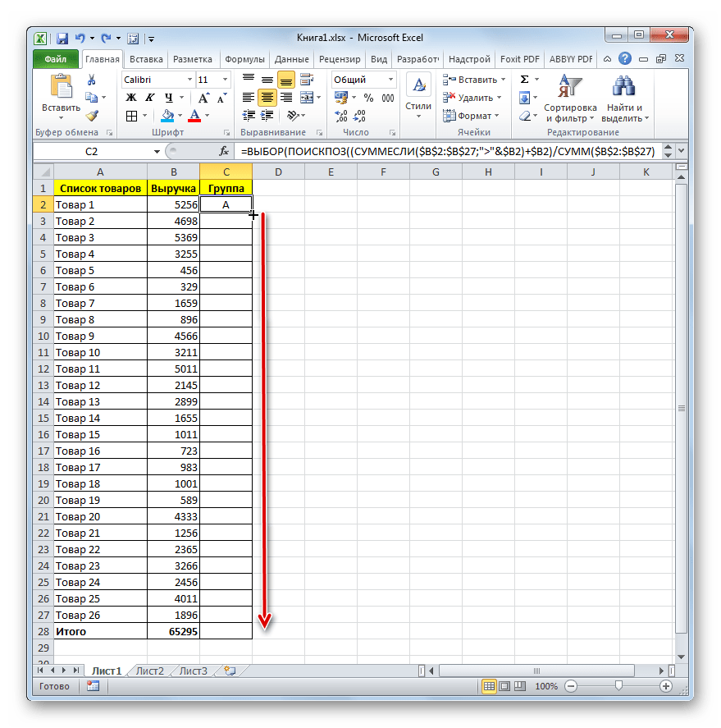Select cell B28 containing total 65295
Image resolution: width=721 pixels, height=728 pixels.
tap(173, 632)
